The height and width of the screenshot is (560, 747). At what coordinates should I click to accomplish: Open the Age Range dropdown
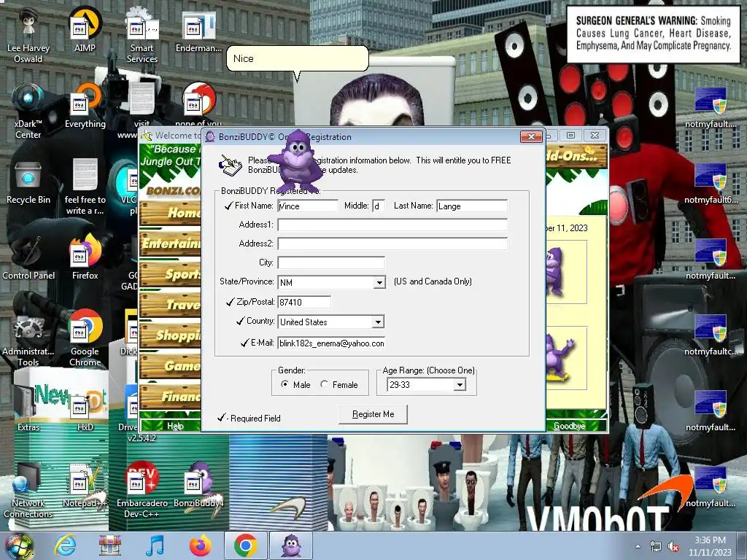(460, 384)
